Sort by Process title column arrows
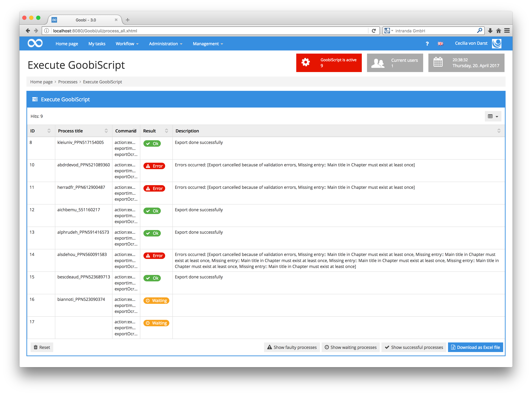Image resolution: width=532 pixels, height=395 pixels. click(106, 131)
